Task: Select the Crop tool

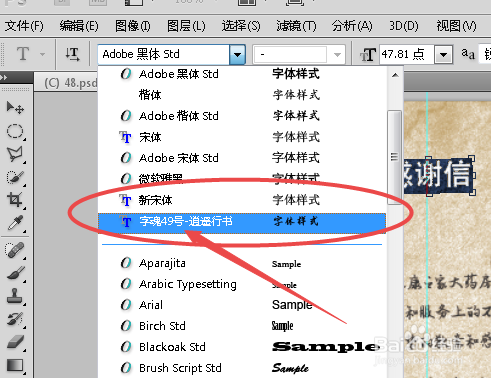Action: (x=15, y=200)
